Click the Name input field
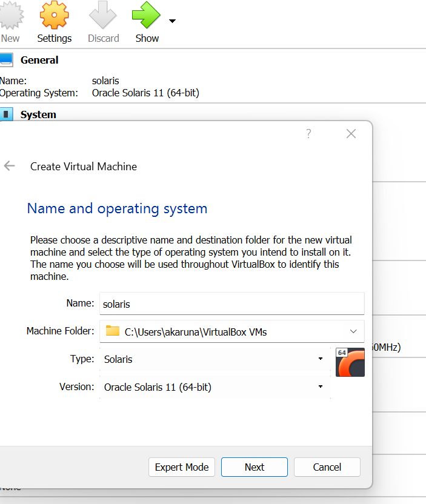 pyautogui.click(x=232, y=303)
